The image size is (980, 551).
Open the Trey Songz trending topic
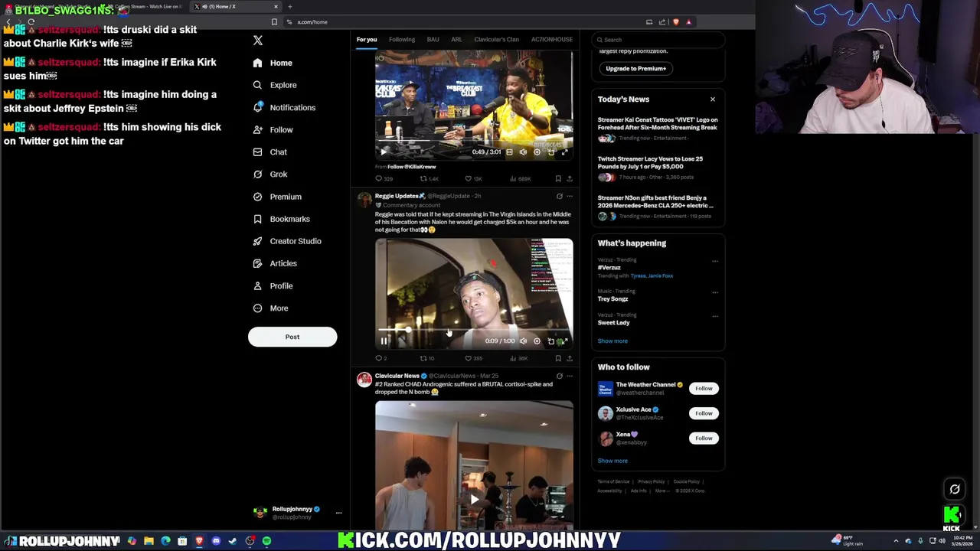tap(613, 299)
